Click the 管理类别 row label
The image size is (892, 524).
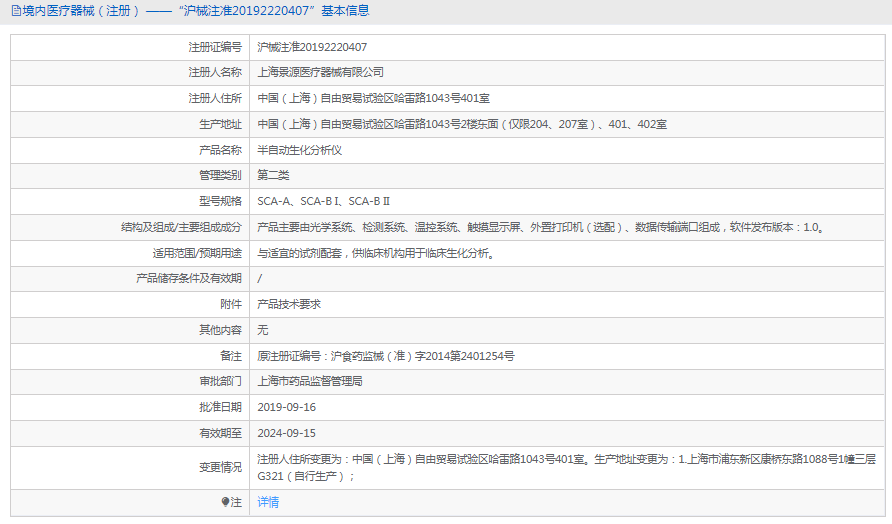click(x=220, y=175)
